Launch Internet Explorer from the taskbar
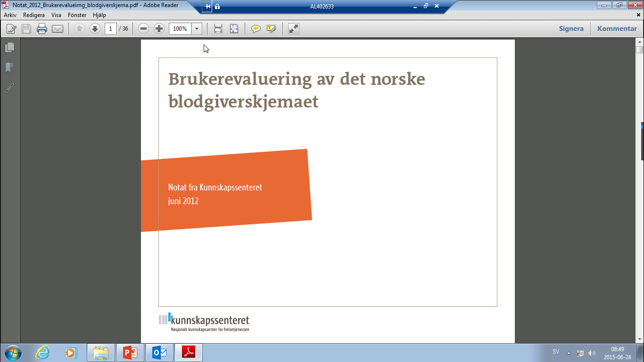This screenshot has height=362, width=644. 42,352
